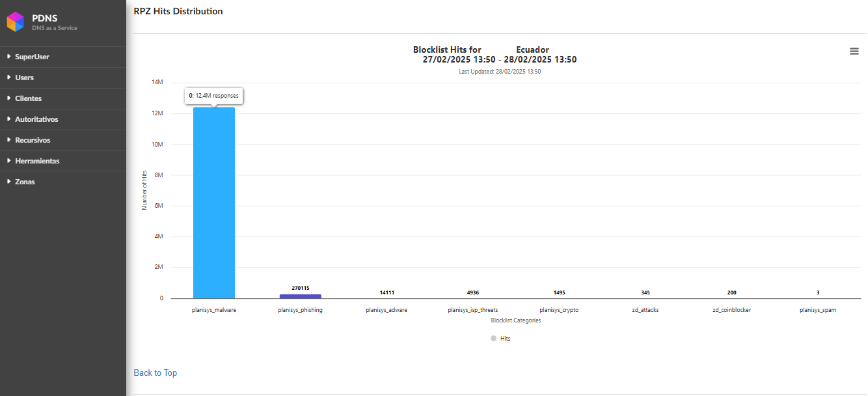Expand the Zonas arrow
Screen dimensions: 868x396
pyautogui.click(x=8, y=182)
